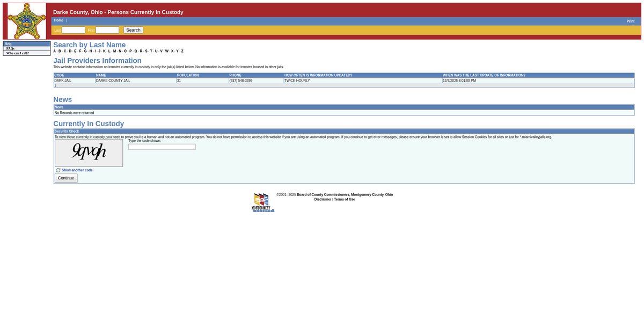Search last names starting with W

167,51
